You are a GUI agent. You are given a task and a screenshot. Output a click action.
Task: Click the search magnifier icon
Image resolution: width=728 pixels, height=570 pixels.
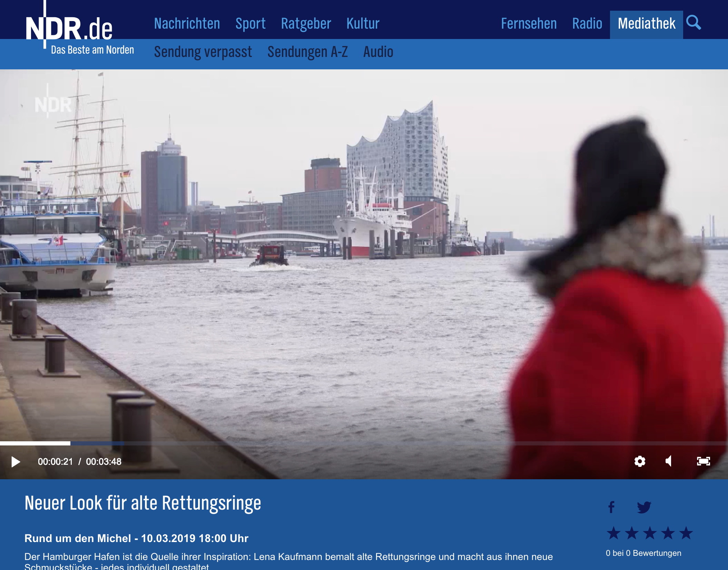point(693,23)
